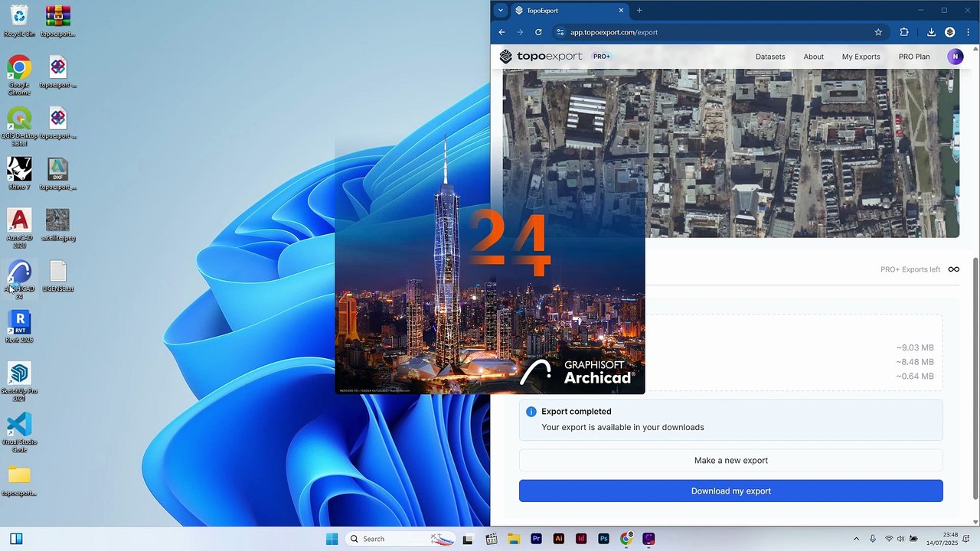Image resolution: width=980 pixels, height=551 pixels.
Task: Open File Explorer from the taskbar
Action: tap(513, 539)
